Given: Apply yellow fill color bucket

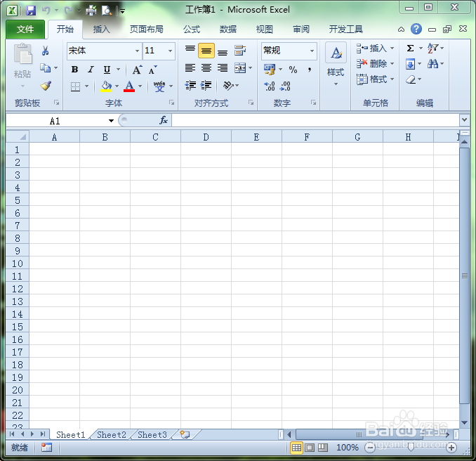Looking at the screenshot, I should (x=106, y=86).
